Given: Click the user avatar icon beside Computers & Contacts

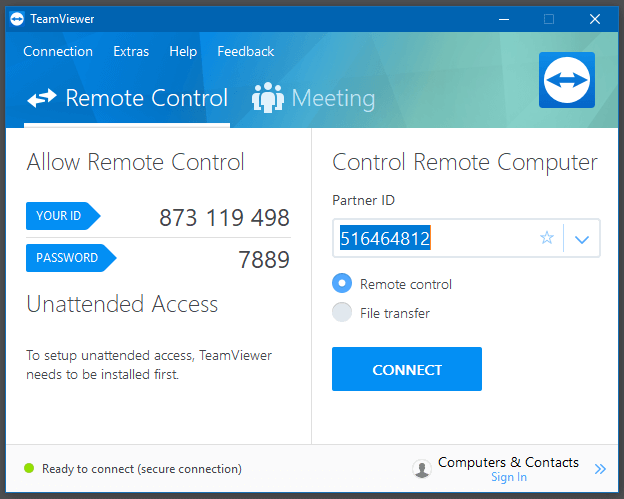Looking at the screenshot, I should [422, 469].
